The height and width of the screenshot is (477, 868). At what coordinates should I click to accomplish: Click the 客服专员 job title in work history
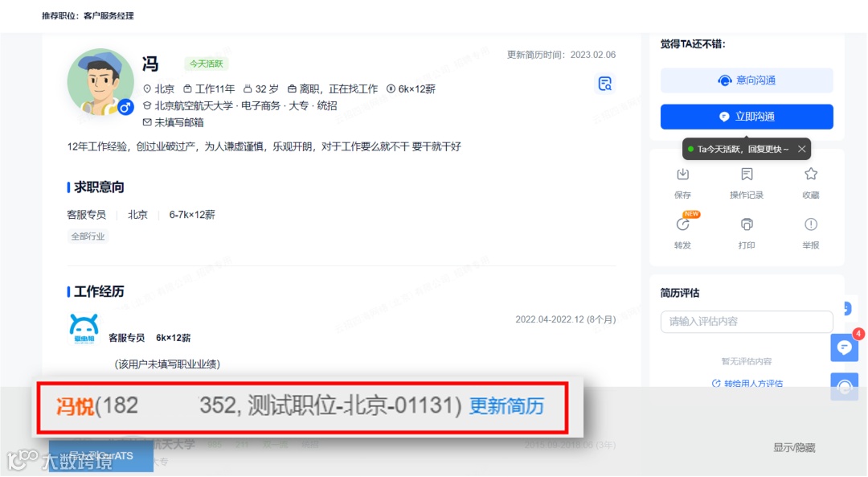pos(126,337)
